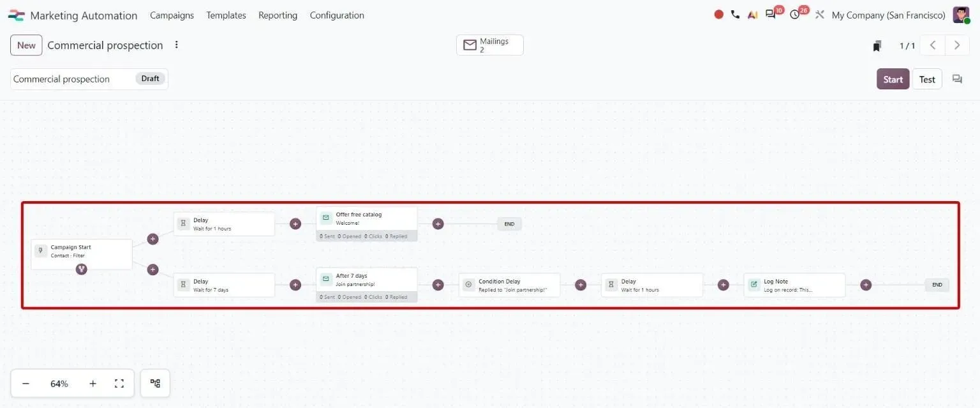Add step before Delay Wait for 7 days
Screen dimensions: 980x408
coord(152,269)
